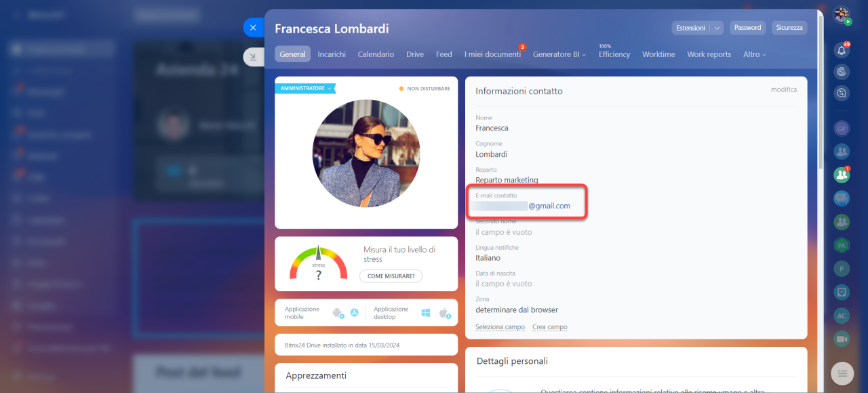Click the Estensioni button
Image resolution: width=868 pixels, height=393 pixels.
(690, 28)
